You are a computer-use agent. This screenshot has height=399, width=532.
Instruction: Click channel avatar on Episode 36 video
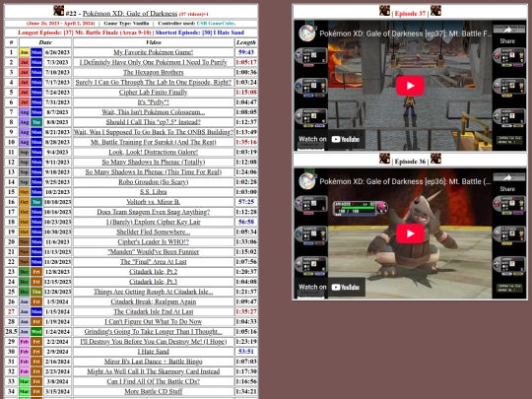pos(307,181)
